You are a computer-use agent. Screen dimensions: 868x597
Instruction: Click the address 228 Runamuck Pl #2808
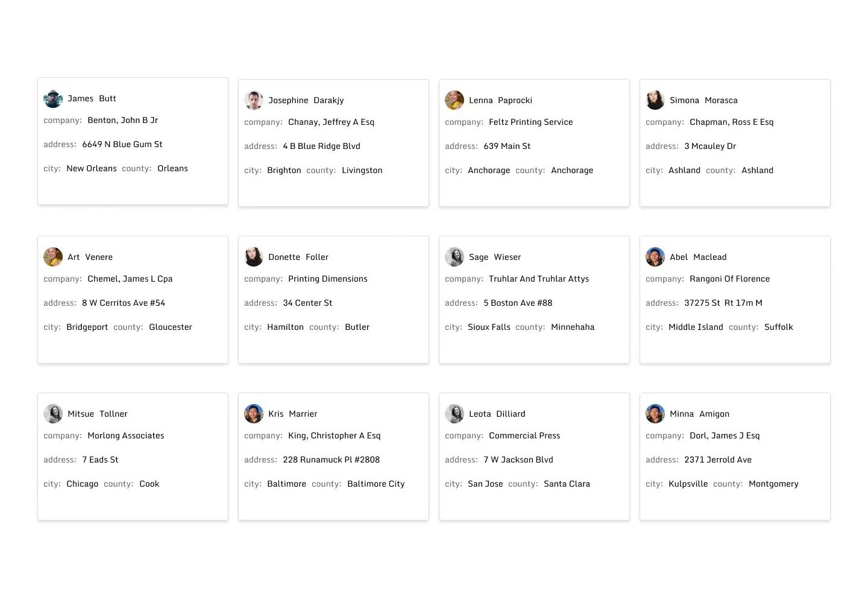[331, 460]
